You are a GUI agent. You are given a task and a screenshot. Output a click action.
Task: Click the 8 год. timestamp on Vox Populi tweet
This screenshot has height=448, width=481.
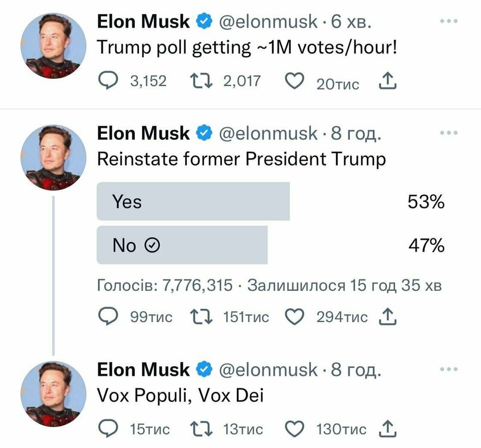[356, 370]
